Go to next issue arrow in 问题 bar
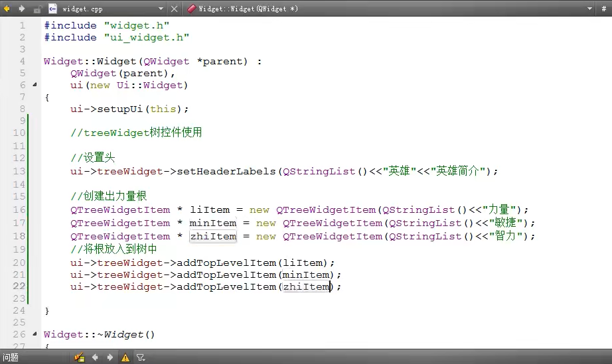The height and width of the screenshot is (364, 612). pyautogui.click(x=110, y=357)
